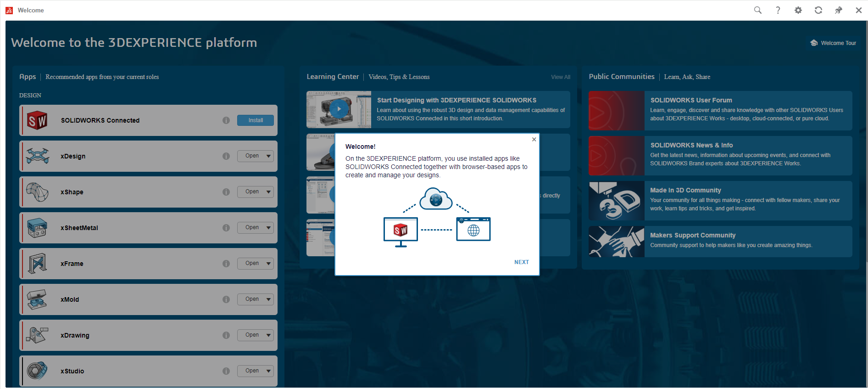This screenshot has height=389, width=868.
Task: Click the pin icon in title bar
Action: coord(839,10)
